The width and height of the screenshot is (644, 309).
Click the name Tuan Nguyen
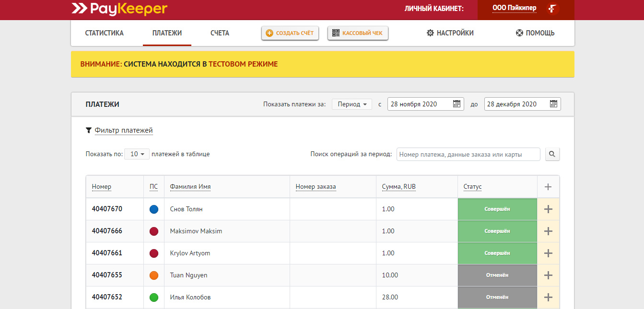[189, 275]
